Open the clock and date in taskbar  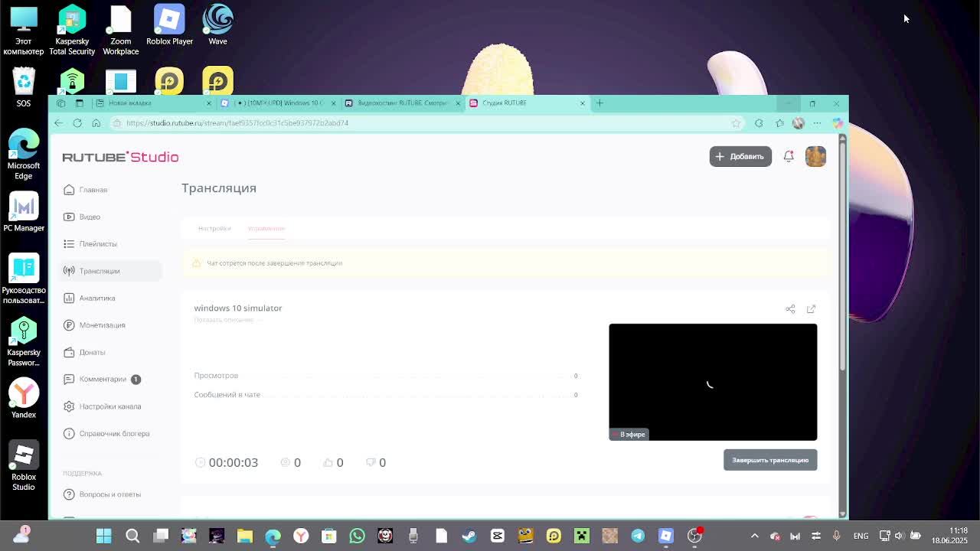[949, 536]
